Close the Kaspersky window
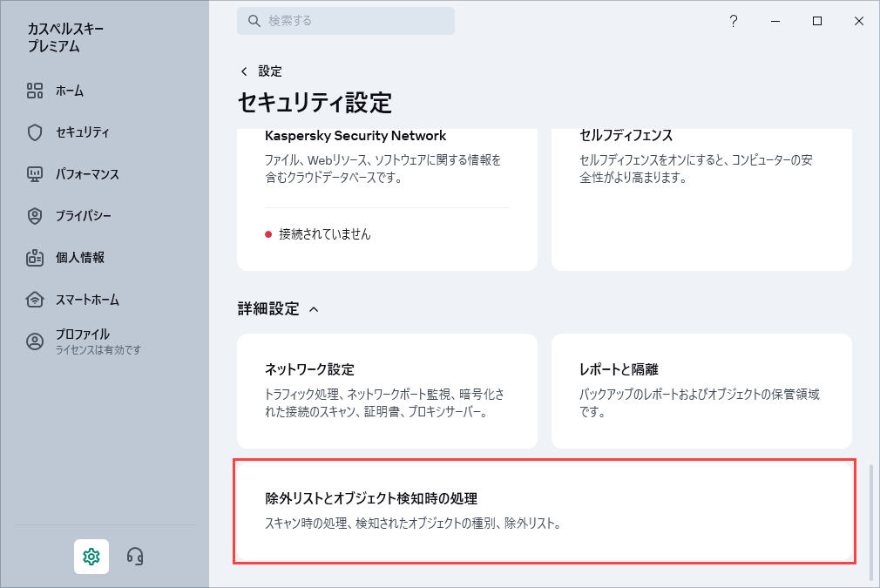The width and height of the screenshot is (880, 588). pyautogui.click(x=859, y=21)
